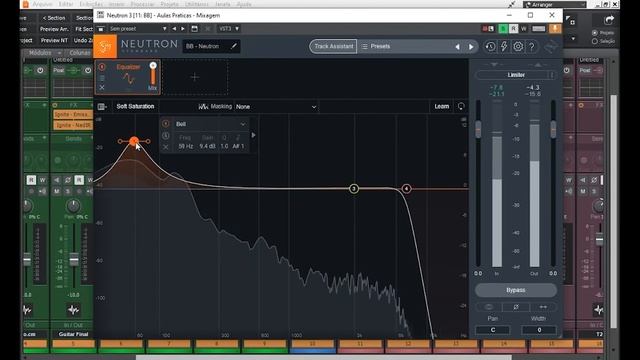Click the Pan value field C

(x=493, y=330)
